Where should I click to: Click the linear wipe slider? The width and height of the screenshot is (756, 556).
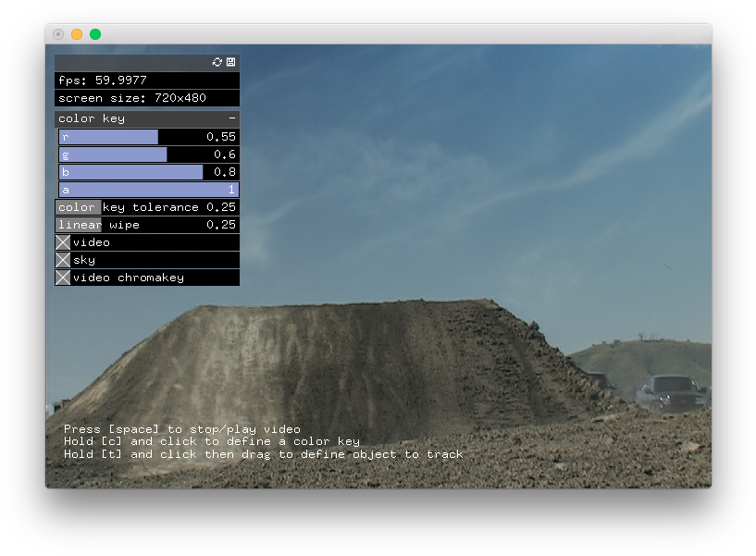pyautogui.click(x=147, y=225)
